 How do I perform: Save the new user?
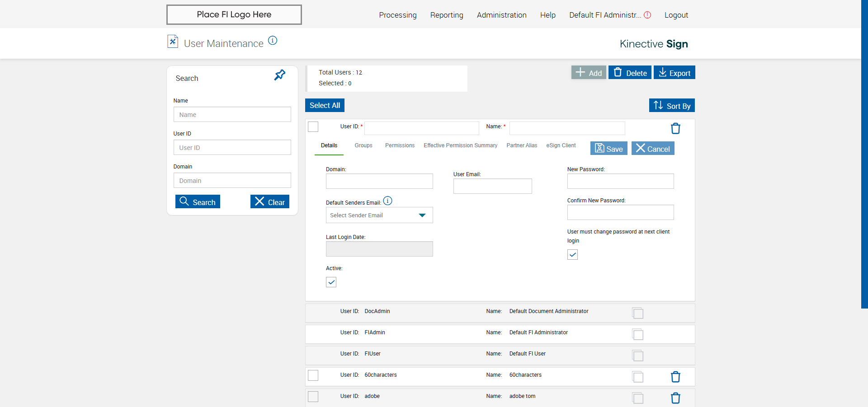pyautogui.click(x=609, y=148)
